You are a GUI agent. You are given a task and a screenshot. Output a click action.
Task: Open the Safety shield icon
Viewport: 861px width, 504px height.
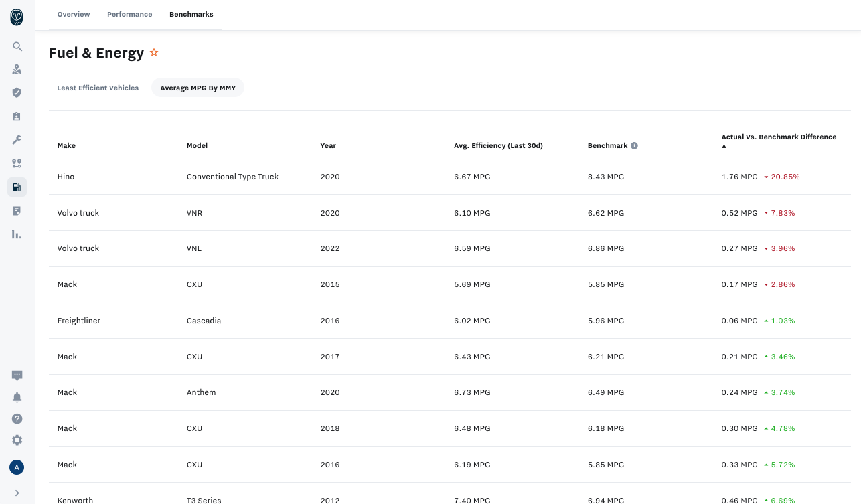point(17,93)
